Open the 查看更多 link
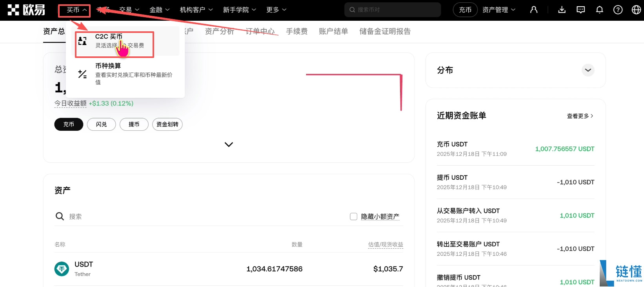Image resolution: width=644 pixels, height=287 pixels. (x=580, y=116)
